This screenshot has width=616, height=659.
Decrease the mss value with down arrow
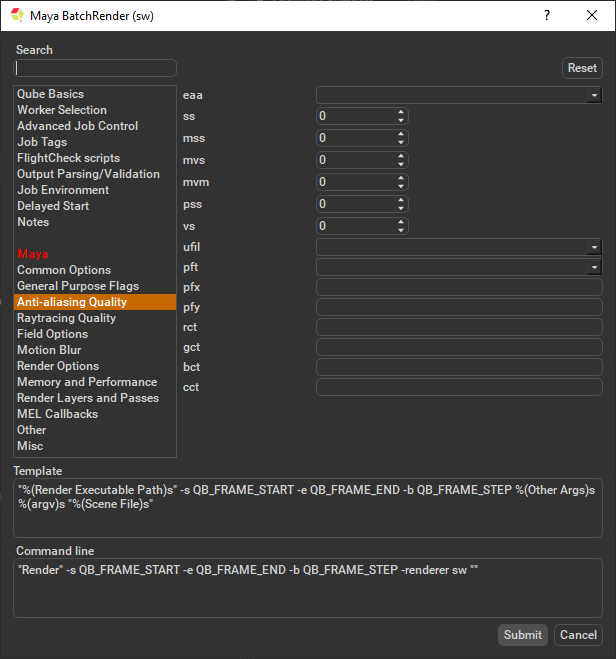click(401, 142)
